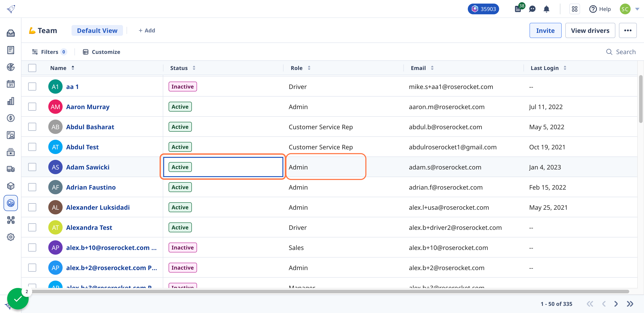Open the dispatch/map view icon
644x313 pixels.
(11, 67)
